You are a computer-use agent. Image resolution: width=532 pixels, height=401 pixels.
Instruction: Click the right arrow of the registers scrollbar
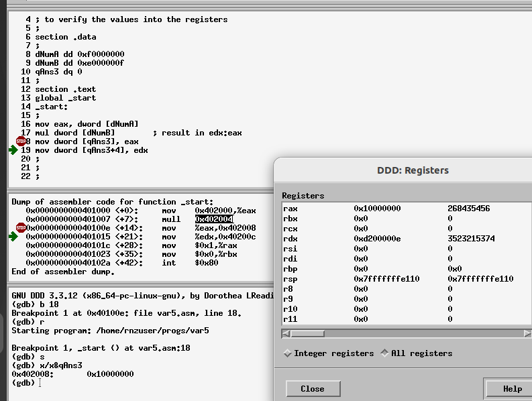[x=527, y=333]
